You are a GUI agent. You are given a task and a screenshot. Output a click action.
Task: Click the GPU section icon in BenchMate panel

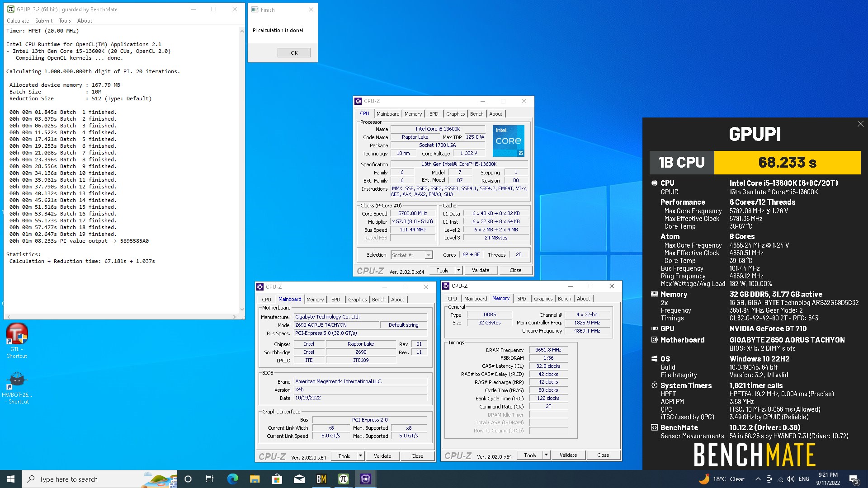pyautogui.click(x=654, y=328)
